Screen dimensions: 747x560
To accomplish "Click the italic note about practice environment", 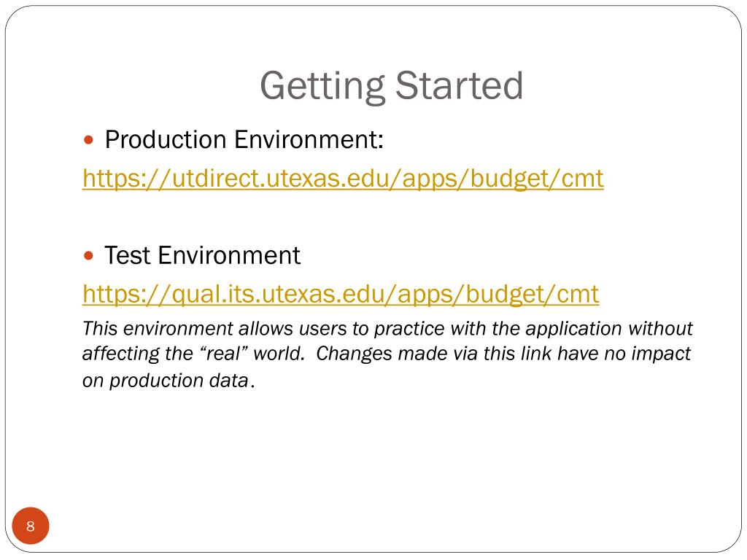I will click(x=387, y=355).
